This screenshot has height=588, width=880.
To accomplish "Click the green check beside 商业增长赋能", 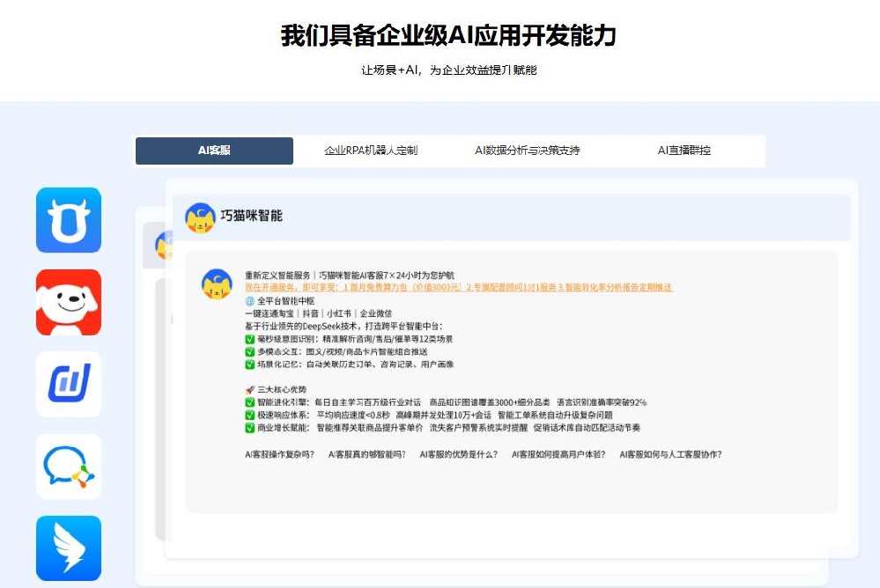I will pyautogui.click(x=250, y=428).
